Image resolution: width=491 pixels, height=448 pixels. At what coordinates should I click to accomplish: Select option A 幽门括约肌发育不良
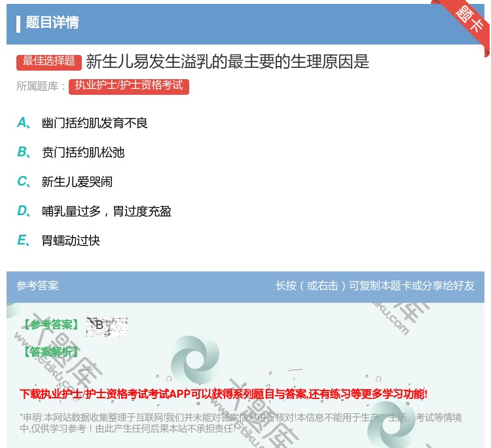[94, 123]
